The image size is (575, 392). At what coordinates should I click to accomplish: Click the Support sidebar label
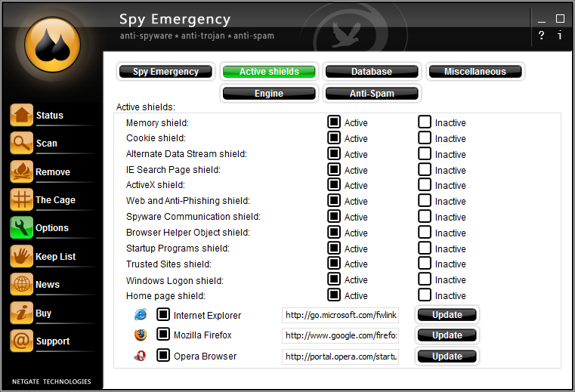(x=53, y=341)
